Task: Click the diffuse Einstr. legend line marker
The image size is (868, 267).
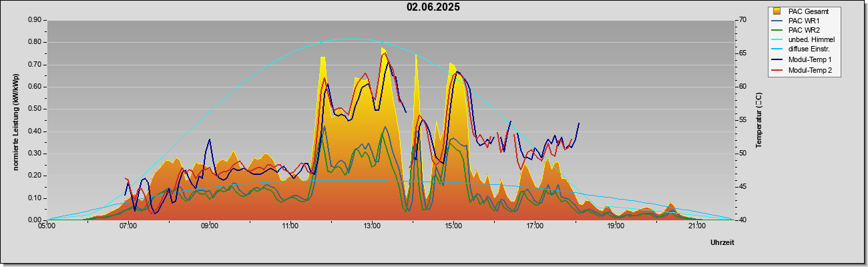Action: [x=777, y=50]
